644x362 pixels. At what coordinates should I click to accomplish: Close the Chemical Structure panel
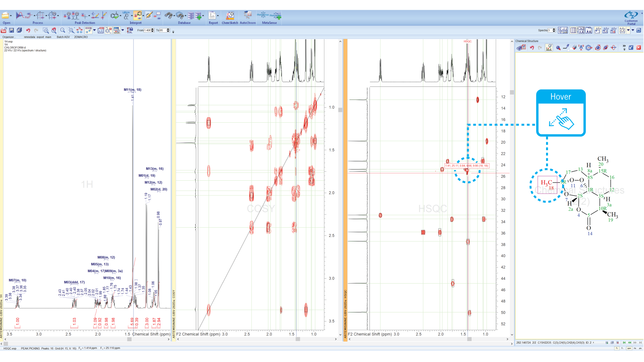[639, 48]
